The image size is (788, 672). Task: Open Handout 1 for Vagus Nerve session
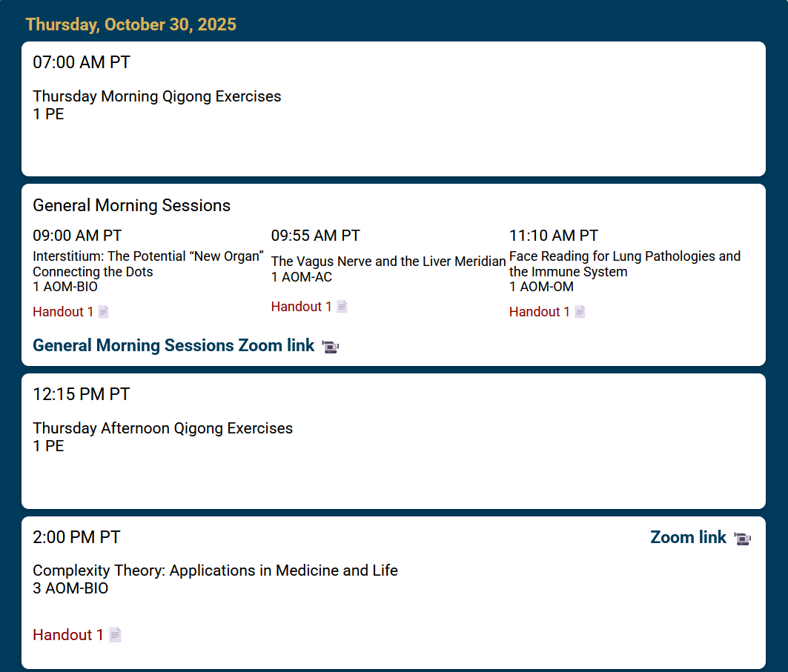[301, 307]
